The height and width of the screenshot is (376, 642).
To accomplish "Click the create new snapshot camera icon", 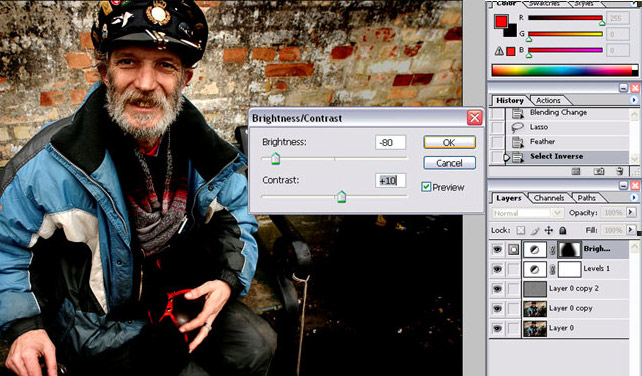I will click(599, 172).
